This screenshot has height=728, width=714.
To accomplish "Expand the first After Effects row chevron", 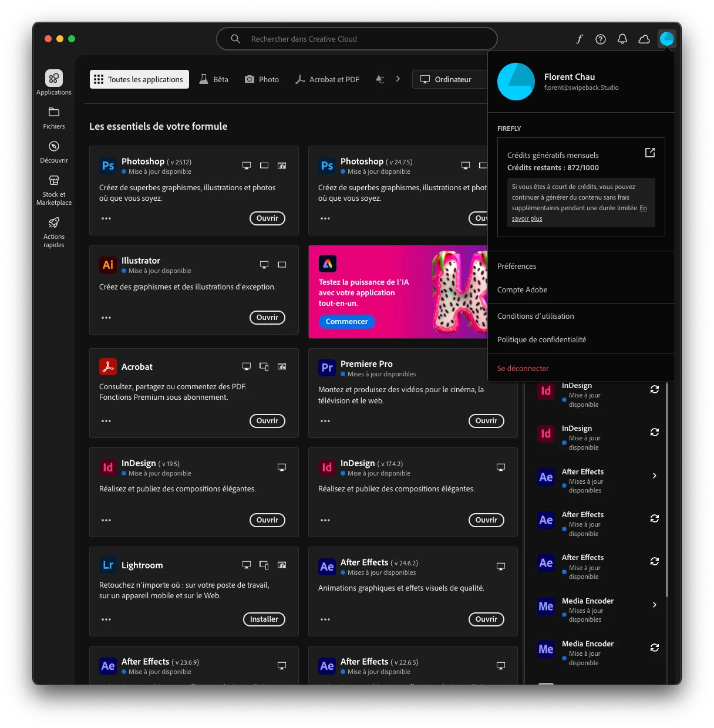I will point(655,476).
